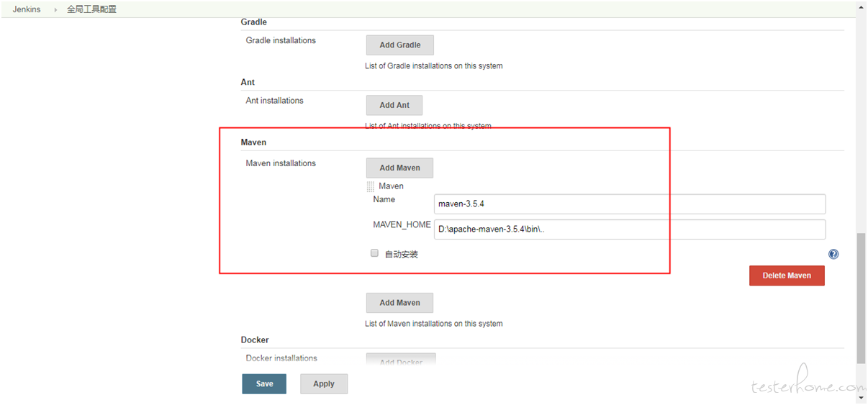Click the Ant section heading
Viewport: 868px width, 405px height.
point(248,82)
